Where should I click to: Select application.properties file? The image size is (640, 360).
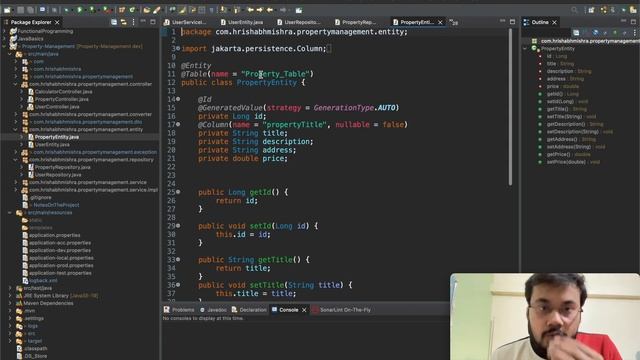pyautogui.click(x=54, y=235)
